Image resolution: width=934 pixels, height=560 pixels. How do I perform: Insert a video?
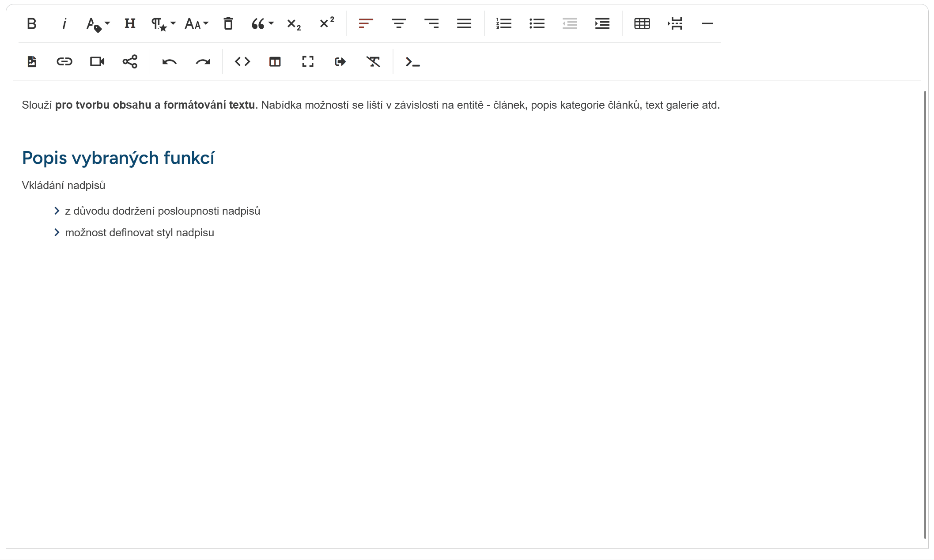[x=97, y=62]
